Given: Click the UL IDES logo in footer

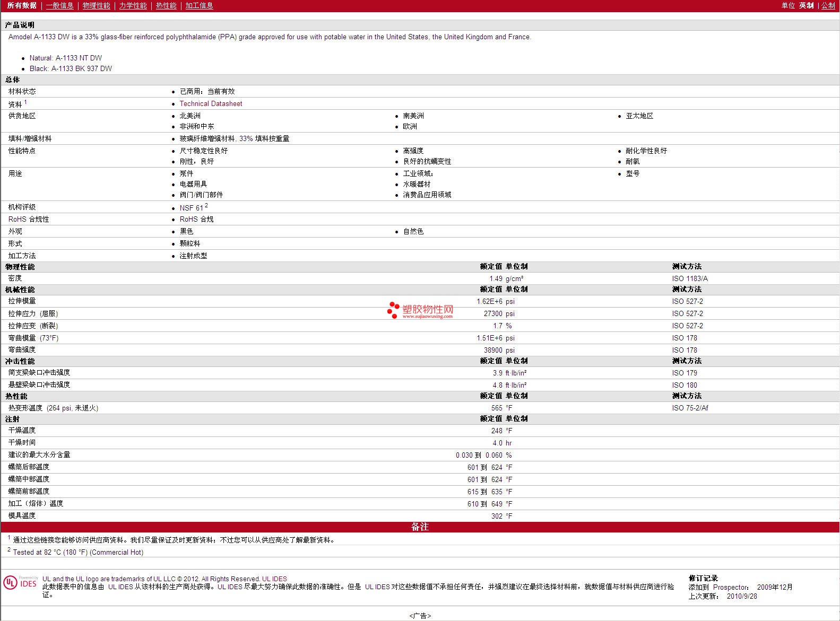Looking at the screenshot, I should pyautogui.click(x=20, y=583).
